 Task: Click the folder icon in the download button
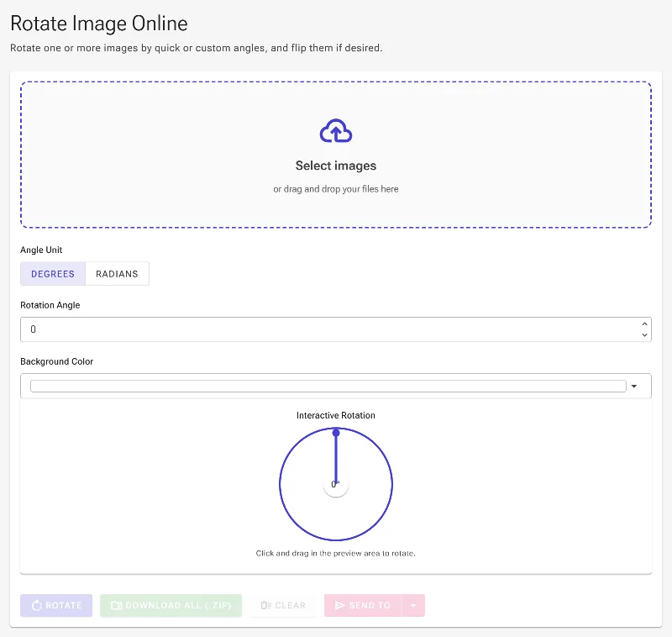pyautogui.click(x=117, y=605)
